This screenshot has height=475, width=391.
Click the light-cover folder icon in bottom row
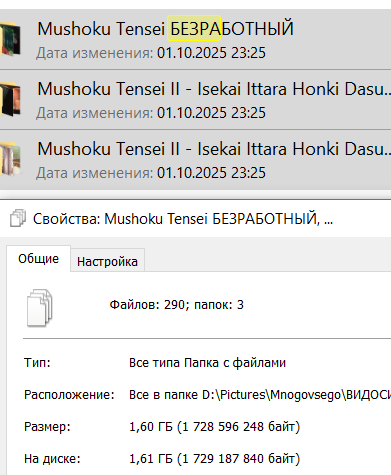pyautogui.click(x=11, y=159)
